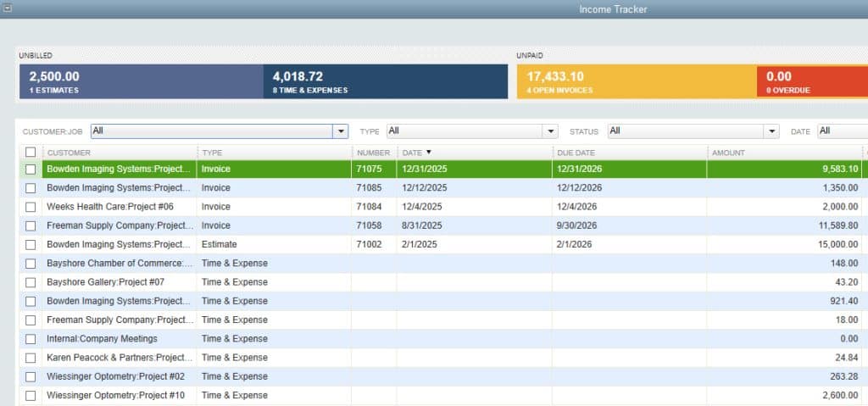Select the checkbox for estimate 71002
The width and height of the screenshot is (868, 406).
tap(31, 245)
